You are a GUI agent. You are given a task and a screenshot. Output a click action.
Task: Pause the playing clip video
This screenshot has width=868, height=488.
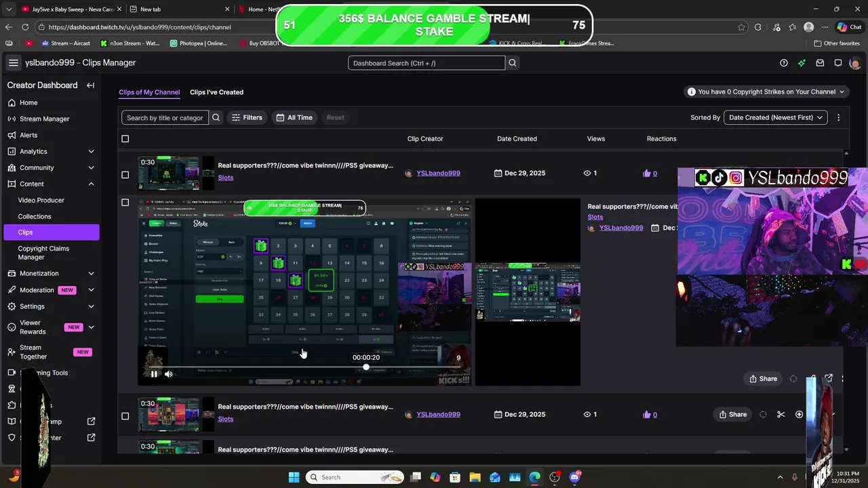[x=154, y=374]
